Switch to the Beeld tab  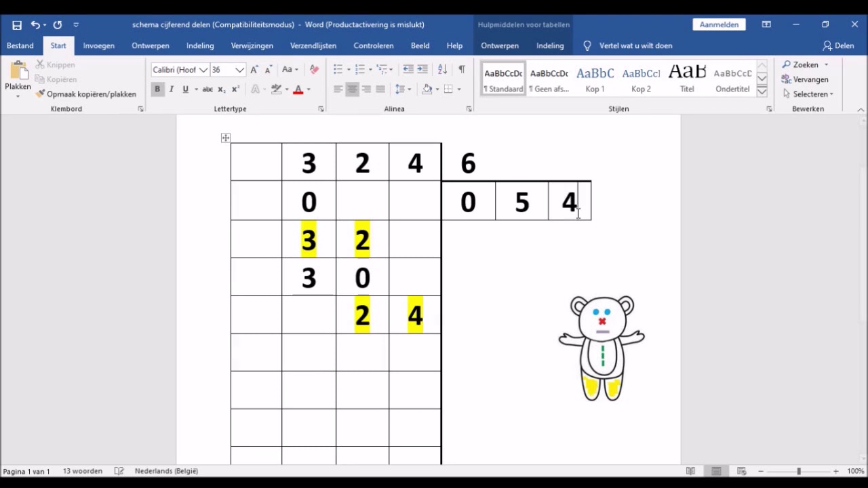[x=420, y=46]
